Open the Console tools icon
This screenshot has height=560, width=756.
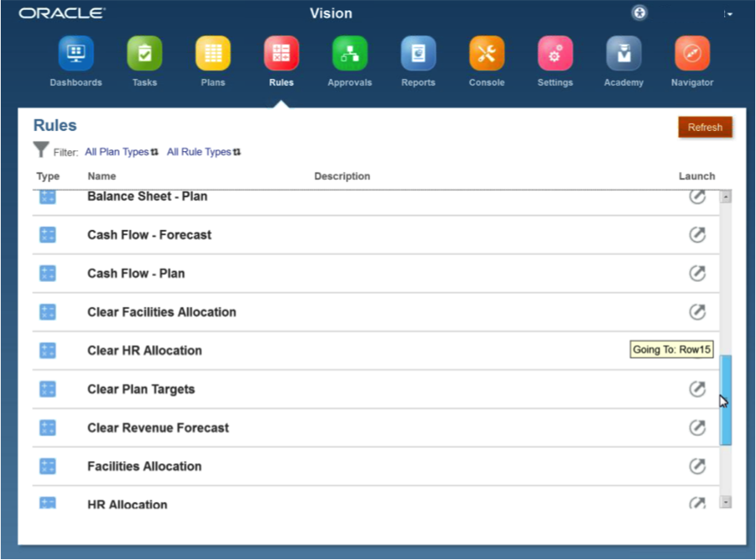487,54
